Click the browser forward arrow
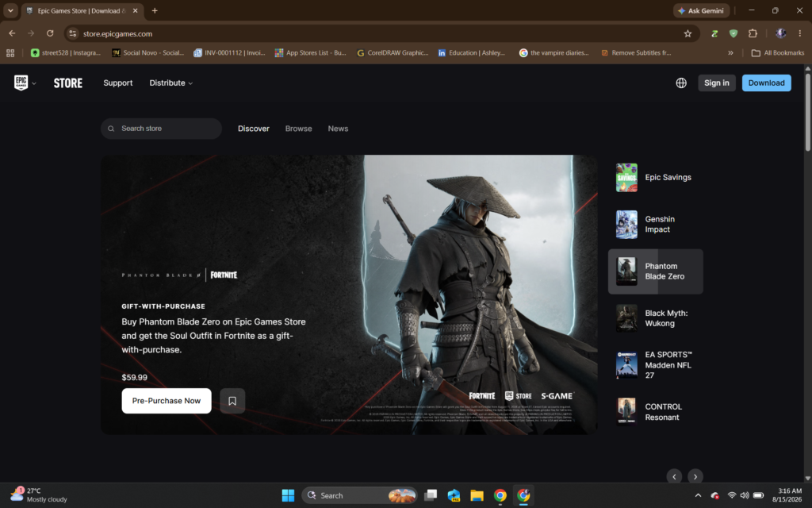The image size is (812, 508). tap(31, 33)
